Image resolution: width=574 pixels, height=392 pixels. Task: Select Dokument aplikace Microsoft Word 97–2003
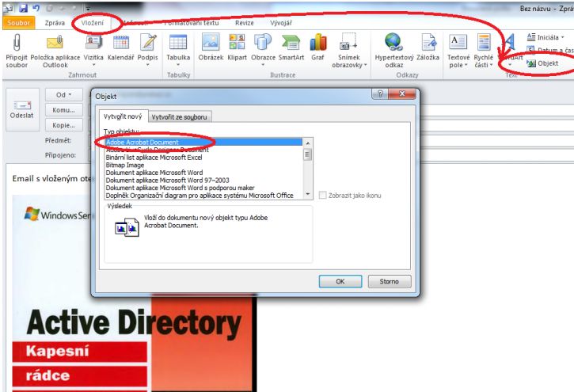[x=203, y=180]
